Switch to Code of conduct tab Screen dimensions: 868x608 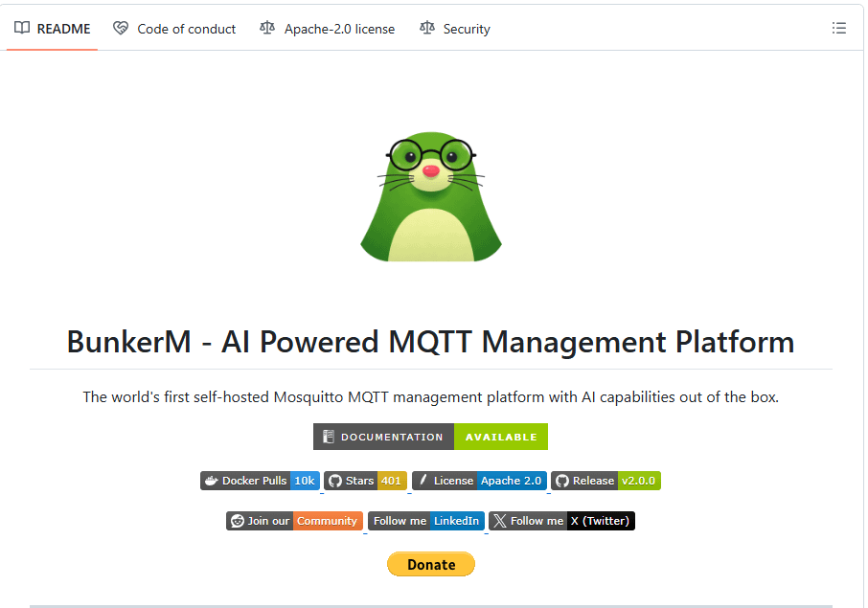coord(174,29)
